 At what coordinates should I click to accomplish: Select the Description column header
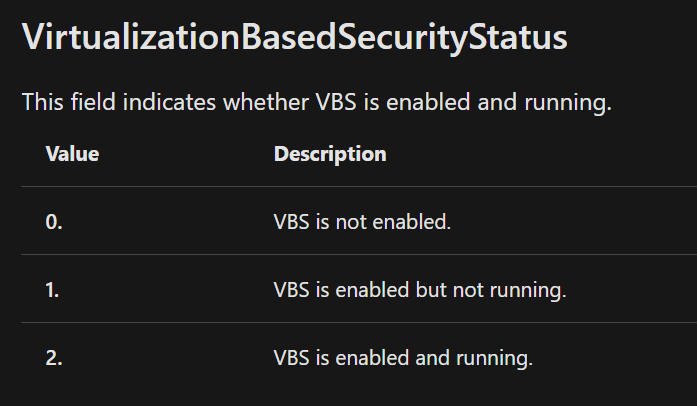point(330,154)
